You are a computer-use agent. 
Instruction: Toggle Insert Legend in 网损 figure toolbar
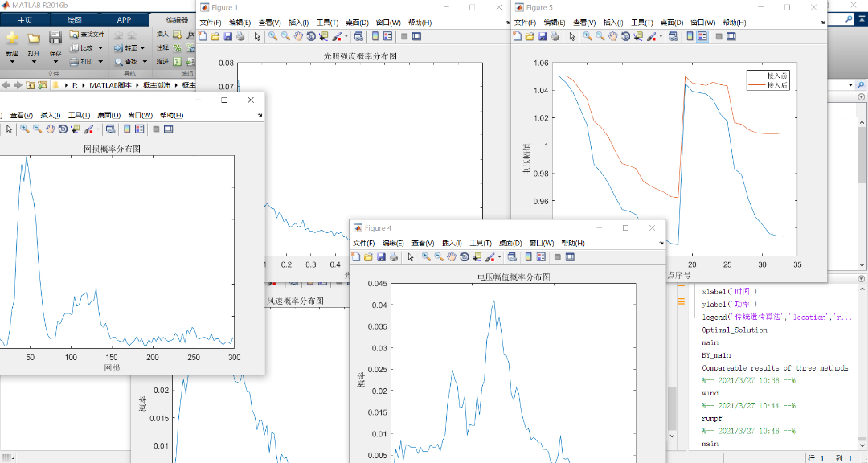tap(140, 129)
